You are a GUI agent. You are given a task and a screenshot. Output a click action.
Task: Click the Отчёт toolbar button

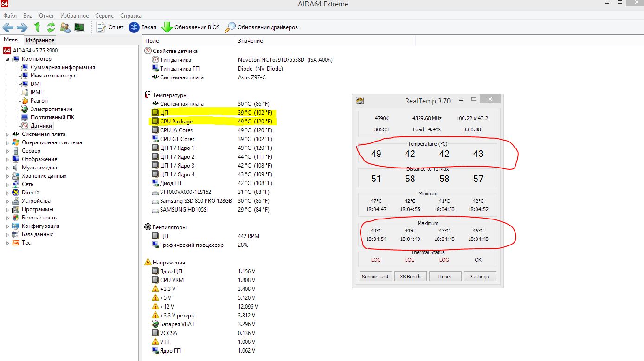(110, 27)
